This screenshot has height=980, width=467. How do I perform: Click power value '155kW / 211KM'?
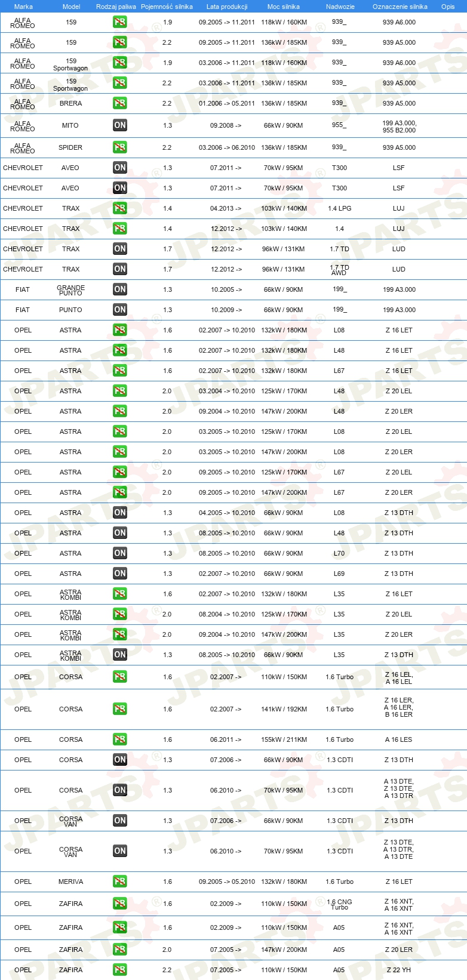tap(284, 739)
